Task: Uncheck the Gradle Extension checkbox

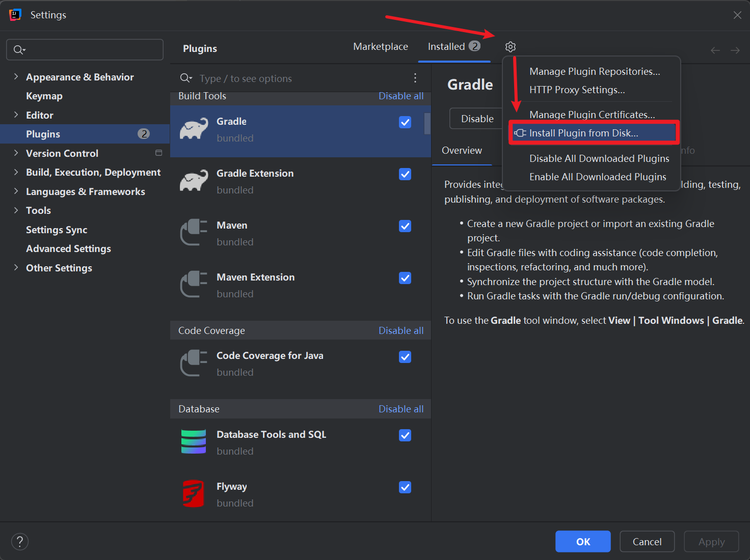Action: [405, 174]
